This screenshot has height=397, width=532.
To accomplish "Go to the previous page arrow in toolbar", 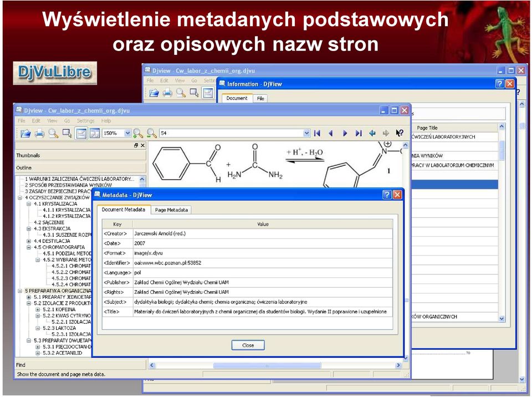I will pos(331,134).
